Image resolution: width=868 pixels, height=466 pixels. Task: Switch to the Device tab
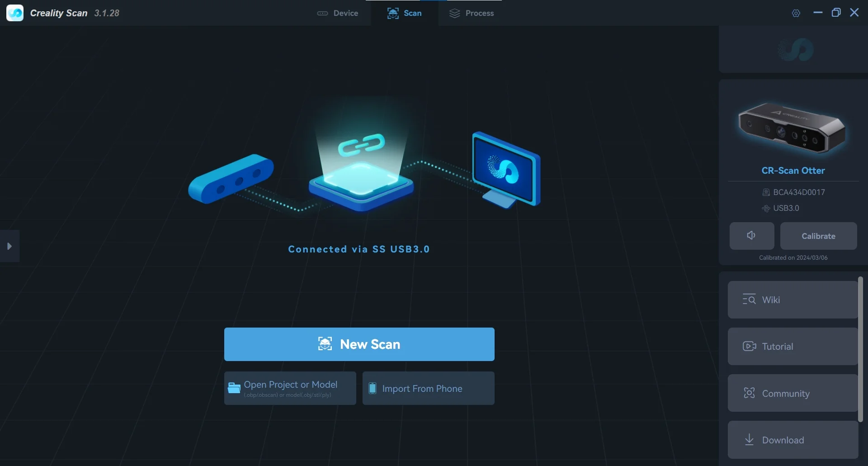coord(338,13)
